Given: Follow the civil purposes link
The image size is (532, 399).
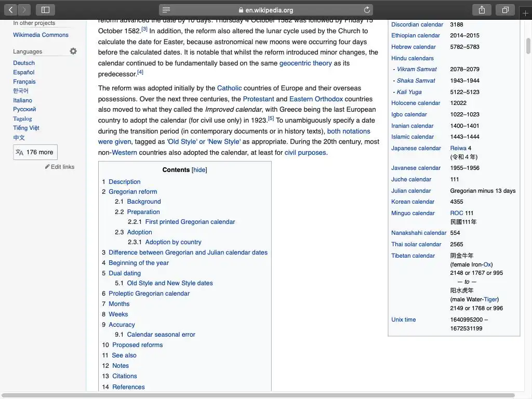Looking at the screenshot, I should (x=305, y=153).
